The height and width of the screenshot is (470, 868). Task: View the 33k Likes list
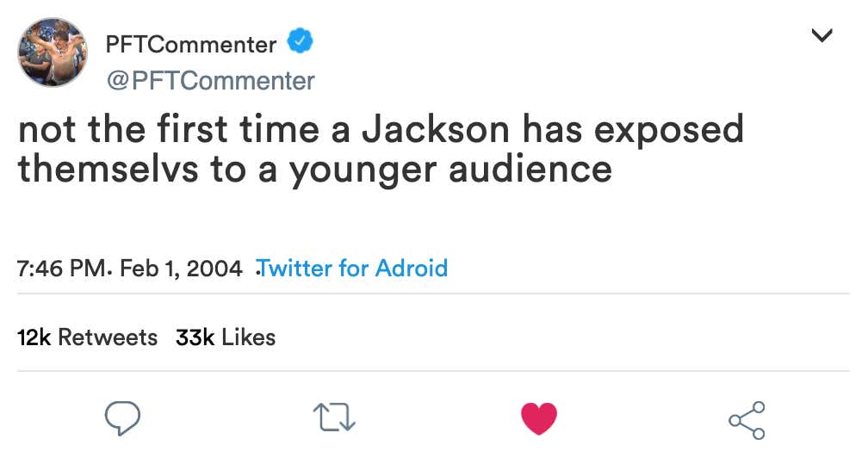click(x=226, y=337)
